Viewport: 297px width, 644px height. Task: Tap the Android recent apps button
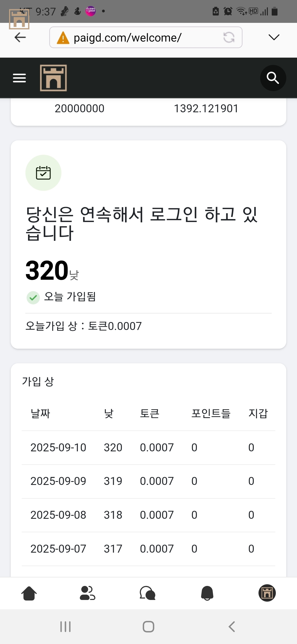[x=65, y=627]
